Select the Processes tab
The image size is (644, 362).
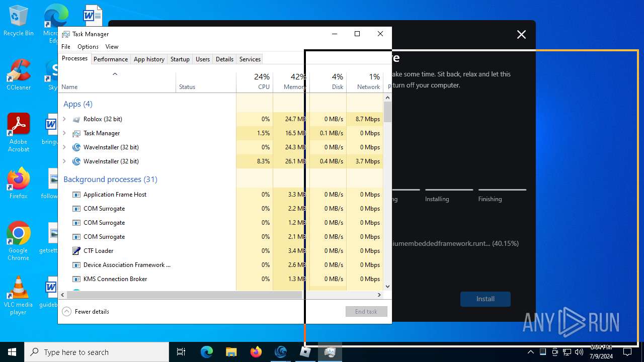[74, 58]
